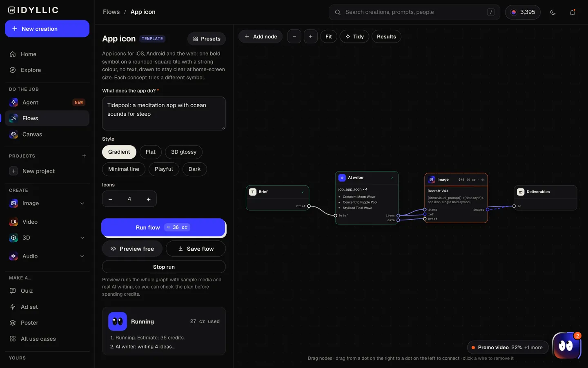Click Run flow button

click(x=163, y=227)
